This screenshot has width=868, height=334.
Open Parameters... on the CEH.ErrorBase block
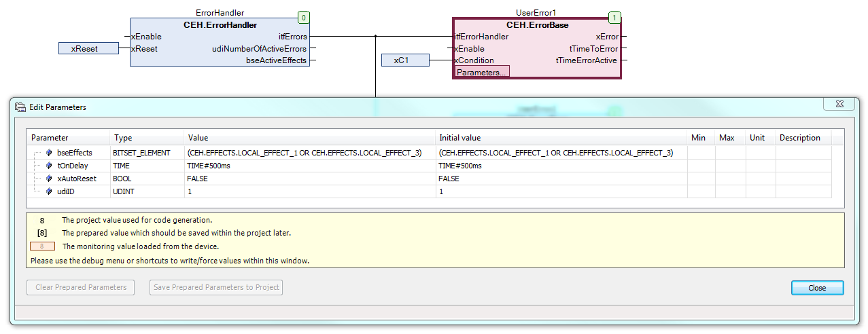tap(481, 72)
